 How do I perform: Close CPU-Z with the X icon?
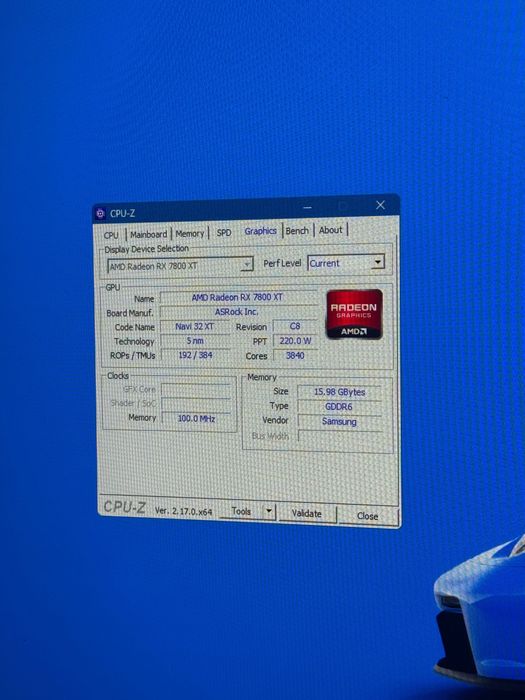click(x=380, y=205)
